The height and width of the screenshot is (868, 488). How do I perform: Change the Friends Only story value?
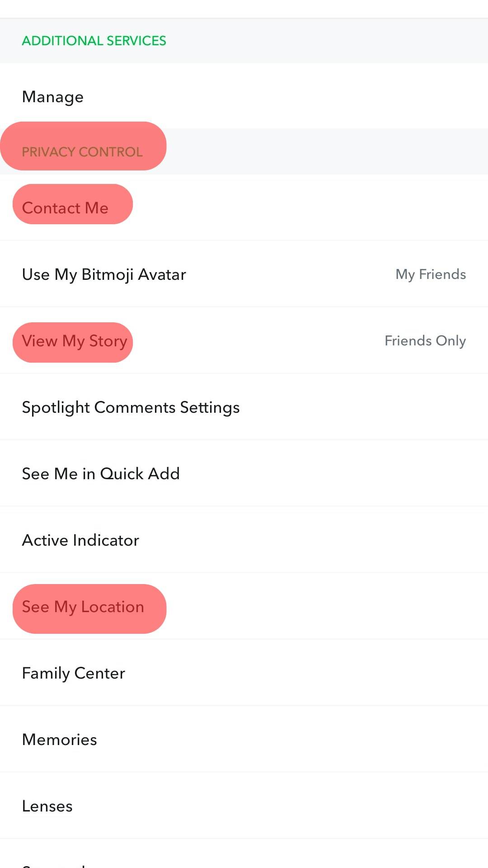tap(425, 341)
